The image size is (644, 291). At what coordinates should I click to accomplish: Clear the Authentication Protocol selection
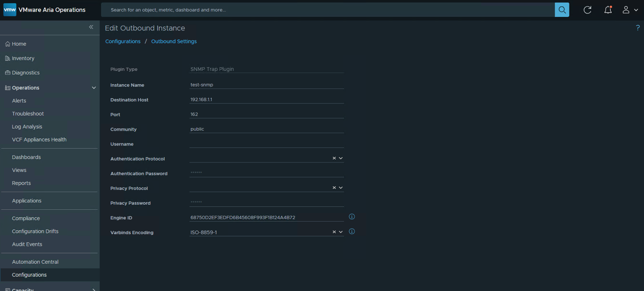coord(334,159)
